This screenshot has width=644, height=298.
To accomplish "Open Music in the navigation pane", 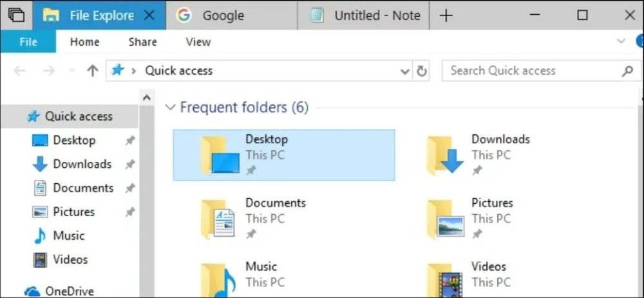I will (x=69, y=236).
